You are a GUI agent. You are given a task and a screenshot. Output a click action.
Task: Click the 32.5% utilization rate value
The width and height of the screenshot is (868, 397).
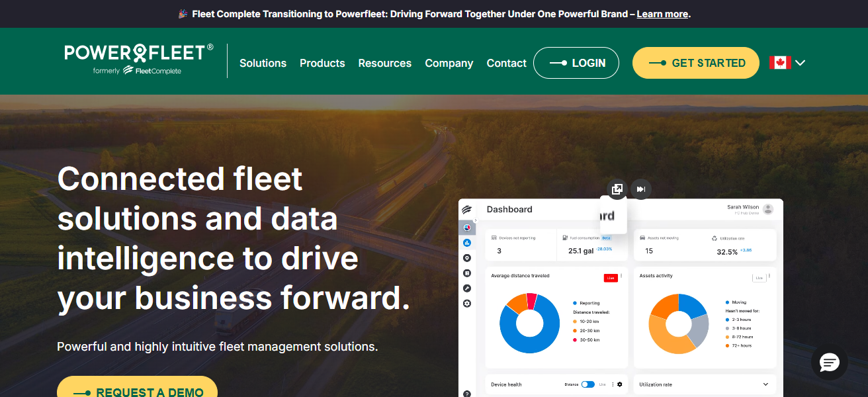pos(727,252)
